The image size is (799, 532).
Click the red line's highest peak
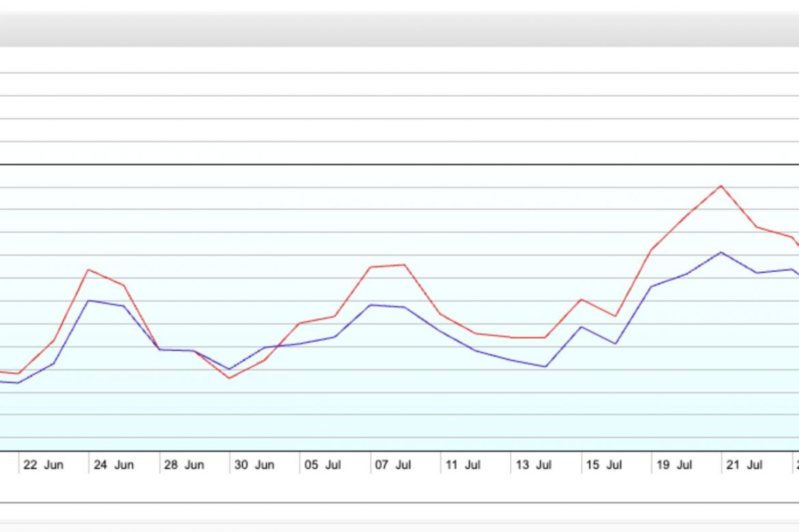(721, 186)
